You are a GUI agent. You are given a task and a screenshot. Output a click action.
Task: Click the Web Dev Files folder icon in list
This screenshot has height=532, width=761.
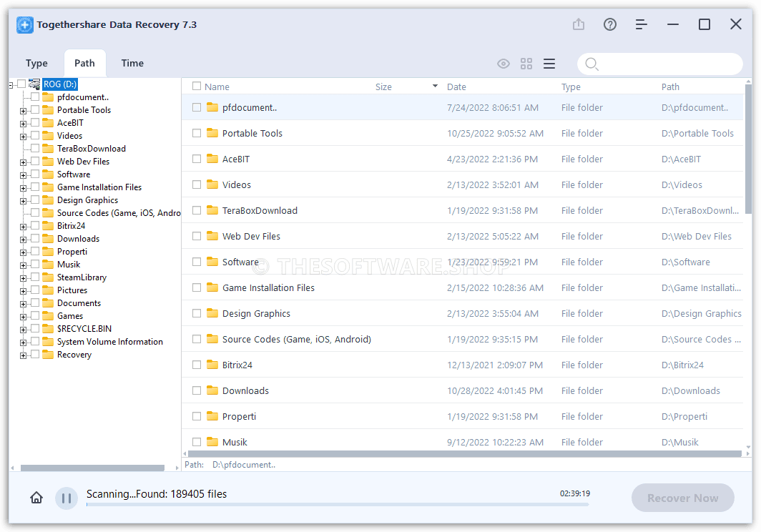212,236
